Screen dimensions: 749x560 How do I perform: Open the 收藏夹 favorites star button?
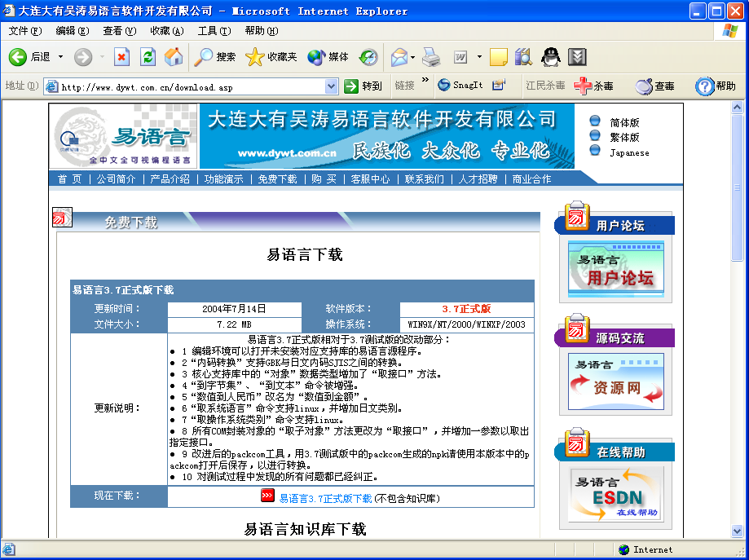click(271, 57)
